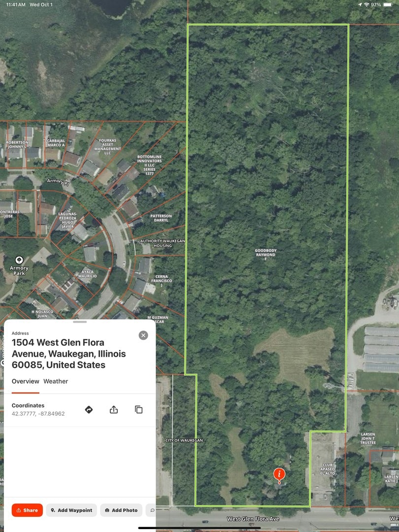
Task: Tap the partially hidden comment button
Action: click(151, 510)
